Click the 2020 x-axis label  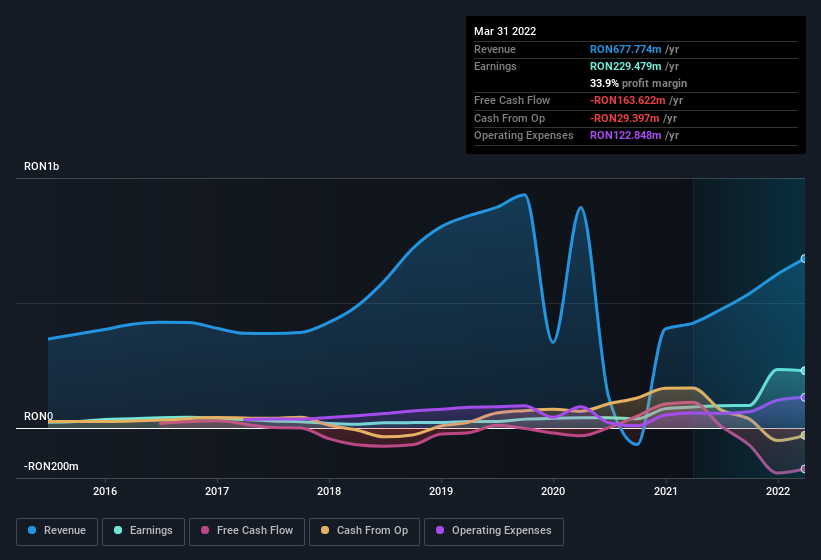[553, 491]
